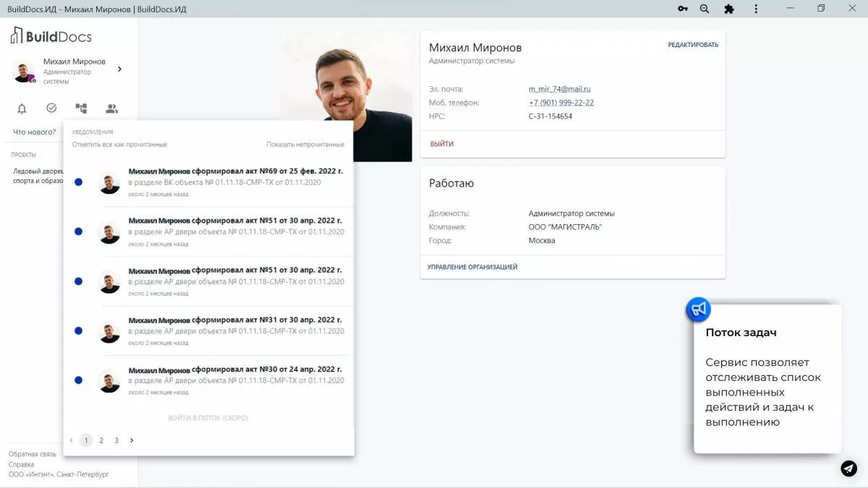Image resolution: width=868 pixels, height=488 pixels.
Task: Toggle the Показать непрочитанные filter
Action: (x=305, y=144)
